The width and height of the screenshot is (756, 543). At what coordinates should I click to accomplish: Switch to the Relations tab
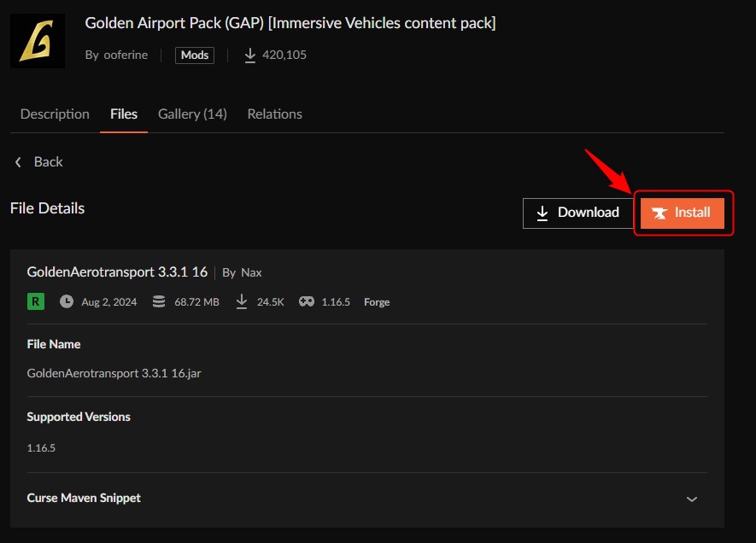pos(275,114)
